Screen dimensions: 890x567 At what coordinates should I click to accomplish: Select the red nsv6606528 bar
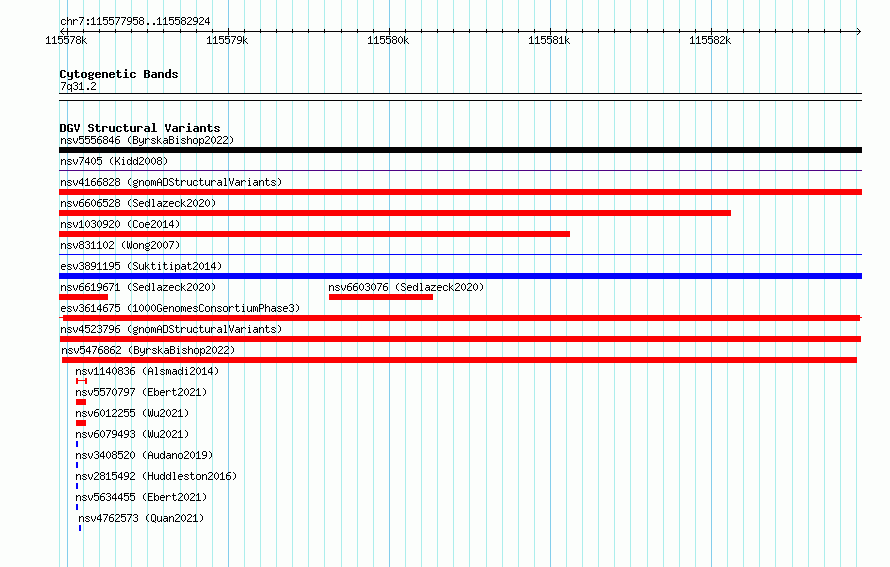click(x=395, y=213)
